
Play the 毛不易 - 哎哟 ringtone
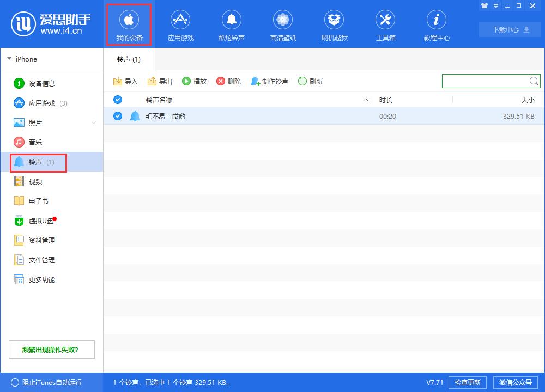195,81
